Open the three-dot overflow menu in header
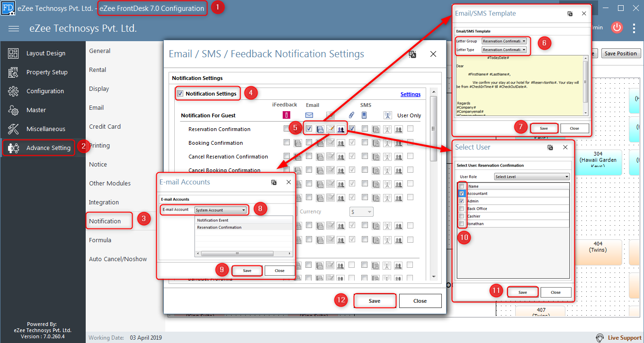 tap(634, 28)
